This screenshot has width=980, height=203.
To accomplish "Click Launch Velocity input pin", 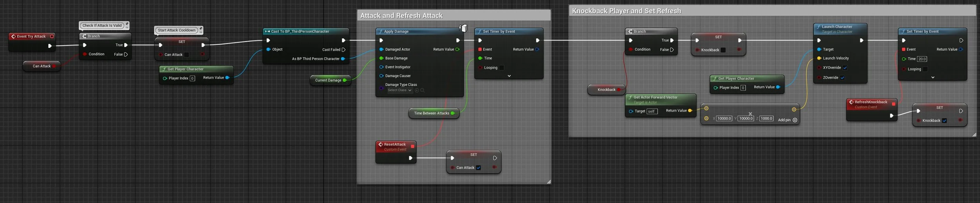I will [819, 58].
